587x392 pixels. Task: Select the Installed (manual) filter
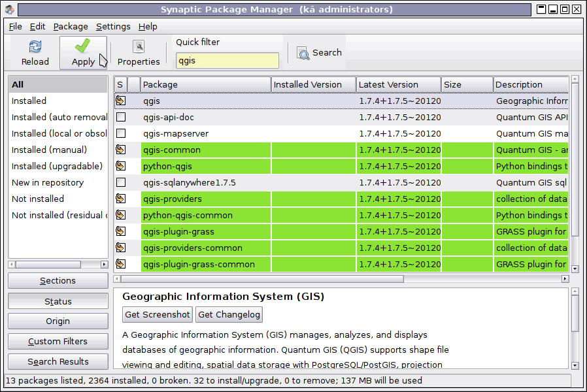click(58, 150)
